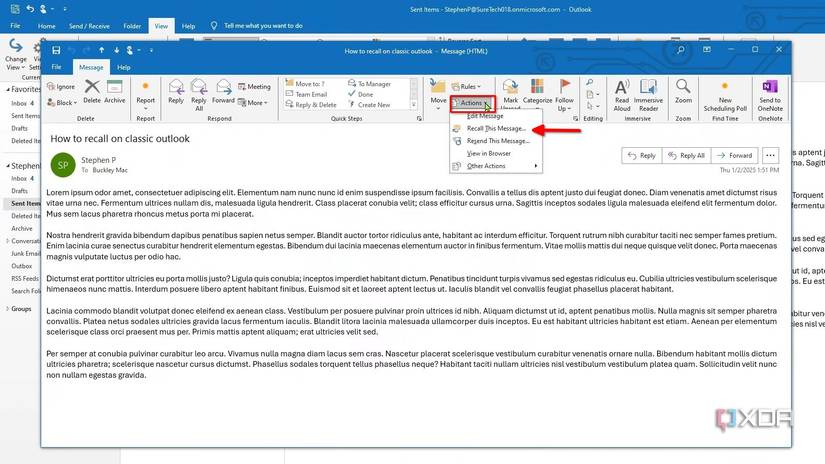
Task: Open the Select cursor dropdown in Editing
Action: pyautogui.click(x=593, y=106)
